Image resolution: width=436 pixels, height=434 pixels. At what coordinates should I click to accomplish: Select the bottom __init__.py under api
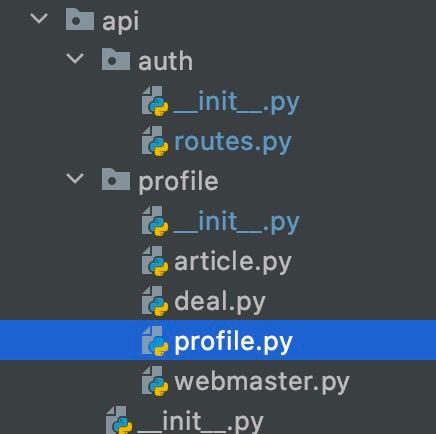(x=200, y=422)
